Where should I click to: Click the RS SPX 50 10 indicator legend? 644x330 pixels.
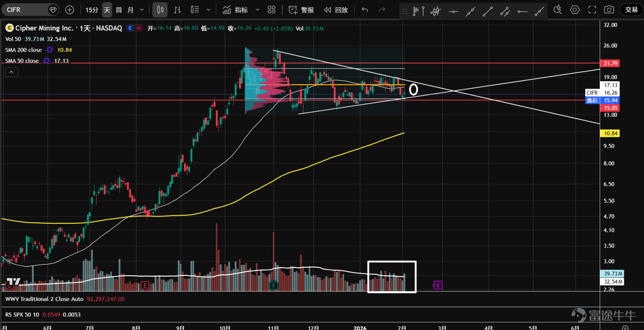coord(22,315)
